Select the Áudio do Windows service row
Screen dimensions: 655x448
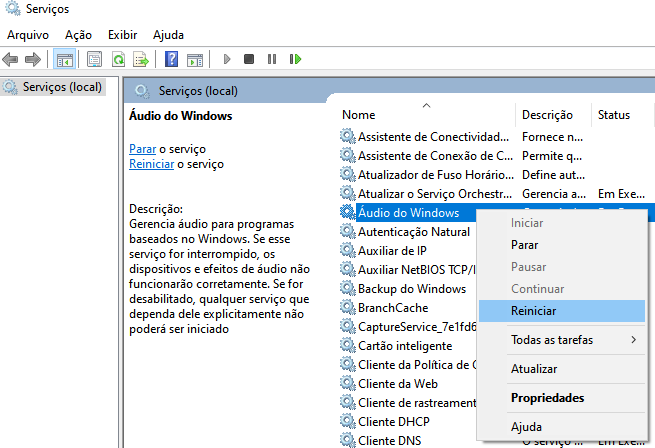409,213
